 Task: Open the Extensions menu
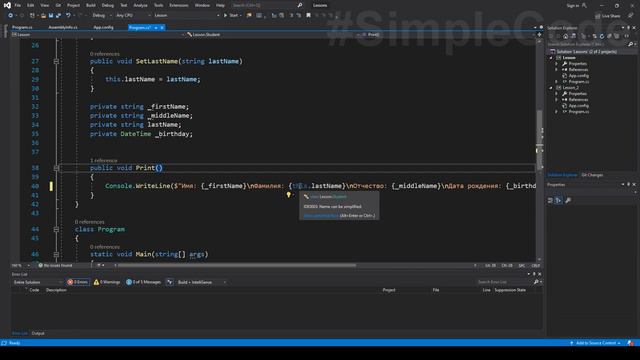[179, 5]
